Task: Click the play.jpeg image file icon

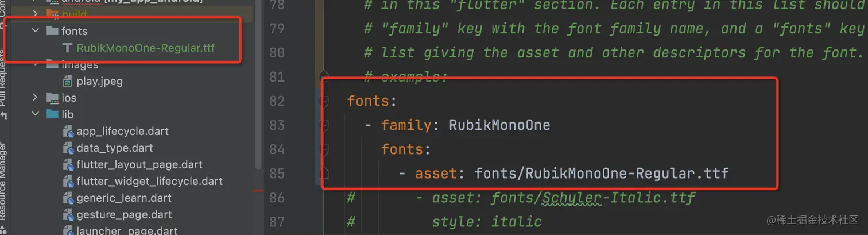Action: [x=68, y=81]
